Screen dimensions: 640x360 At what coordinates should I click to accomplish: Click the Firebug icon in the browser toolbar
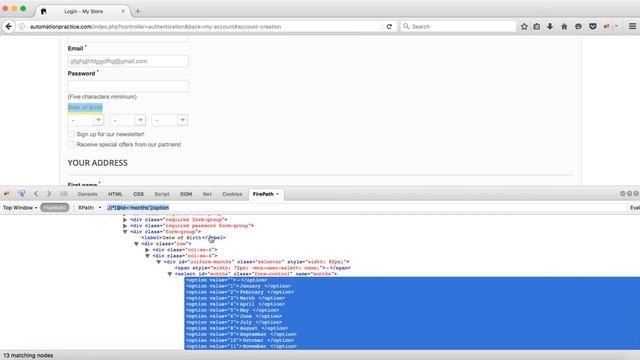[x=607, y=27]
